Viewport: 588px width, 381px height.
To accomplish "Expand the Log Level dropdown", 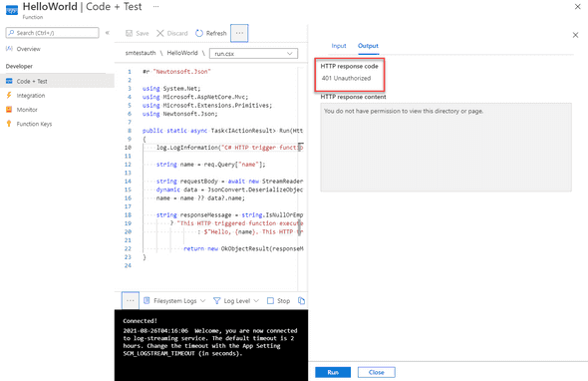I will [x=256, y=300].
